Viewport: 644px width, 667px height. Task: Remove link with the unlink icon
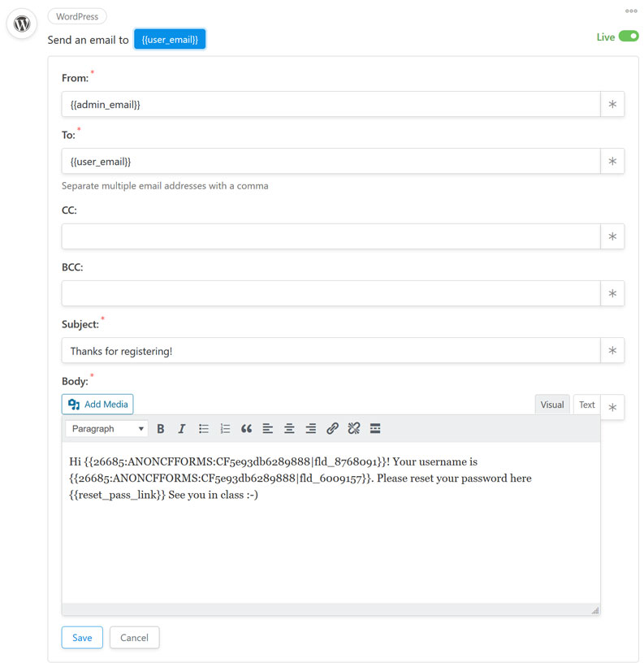pos(353,428)
